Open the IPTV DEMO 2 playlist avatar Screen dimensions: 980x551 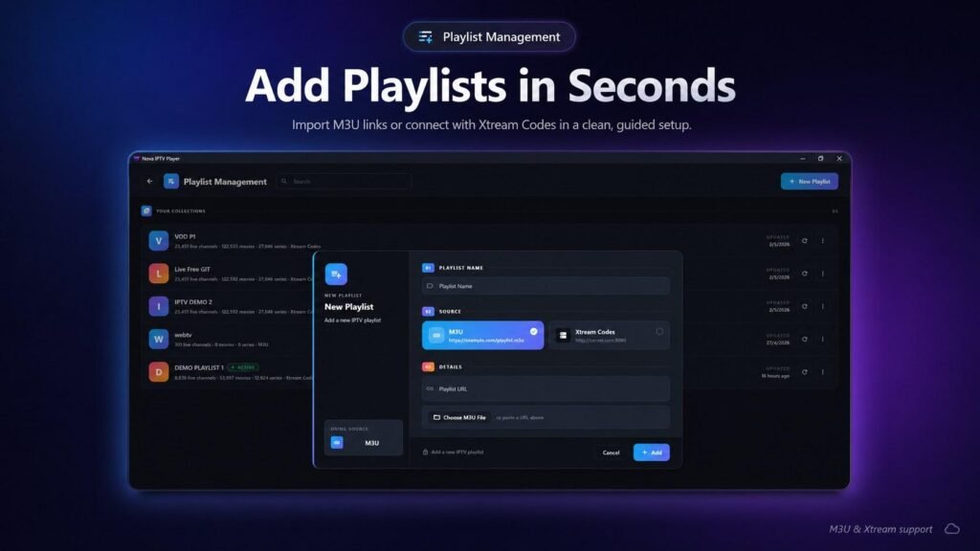[x=159, y=306]
